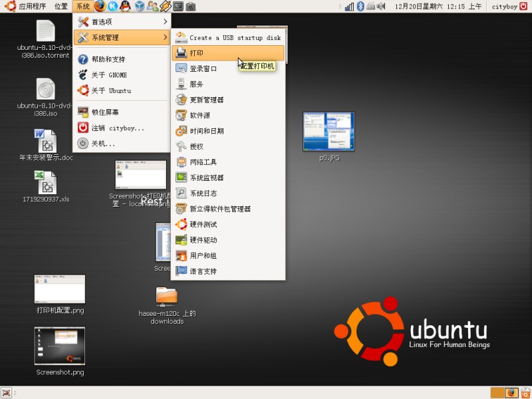The image size is (532, 399).
Task: Open VirtualBox cube icon in top panel
Action: [139, 6]
